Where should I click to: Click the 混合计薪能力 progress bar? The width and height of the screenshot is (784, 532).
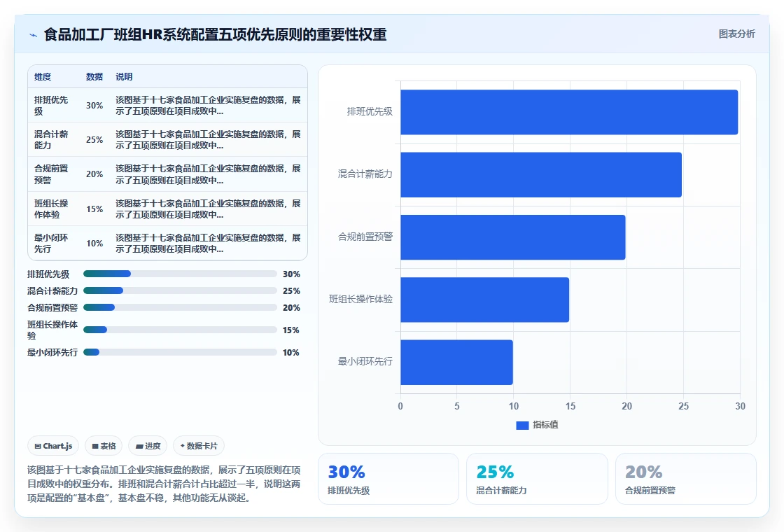pos(180,290)
